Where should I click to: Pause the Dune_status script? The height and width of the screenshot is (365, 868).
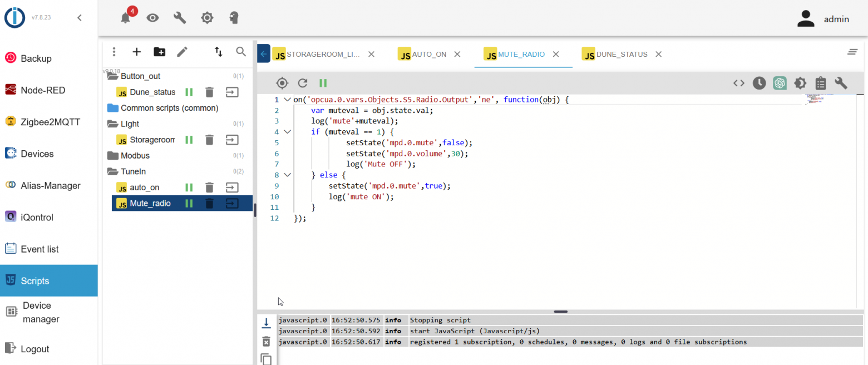(189, 92)
